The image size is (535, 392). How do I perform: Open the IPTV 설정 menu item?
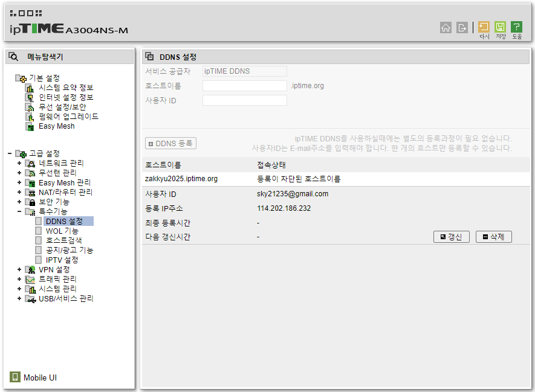[62, 260]
